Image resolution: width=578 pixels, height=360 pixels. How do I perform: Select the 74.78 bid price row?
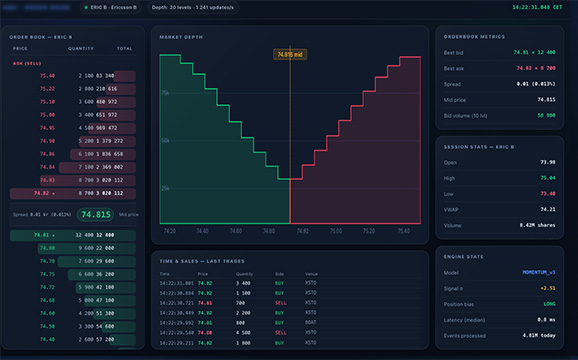click(x=73, y=261)
